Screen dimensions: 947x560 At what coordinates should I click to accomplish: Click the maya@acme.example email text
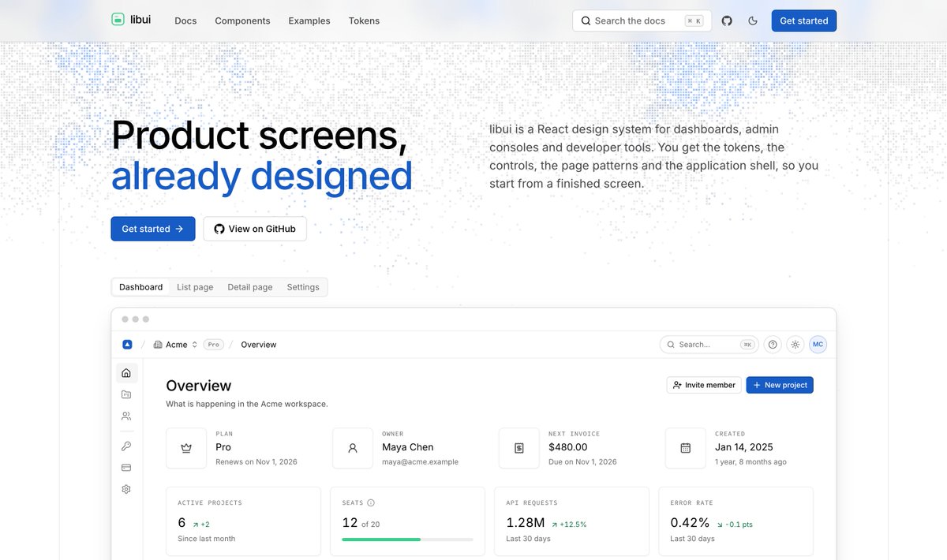[x=420, y=462]
